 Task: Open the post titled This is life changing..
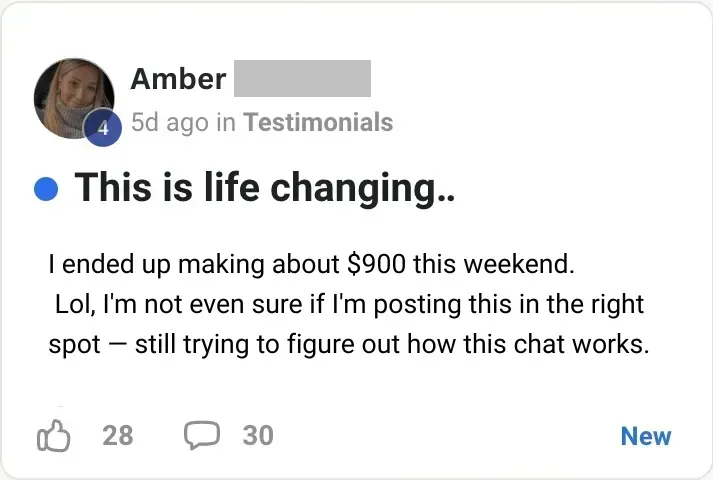(x=264, y=188)
